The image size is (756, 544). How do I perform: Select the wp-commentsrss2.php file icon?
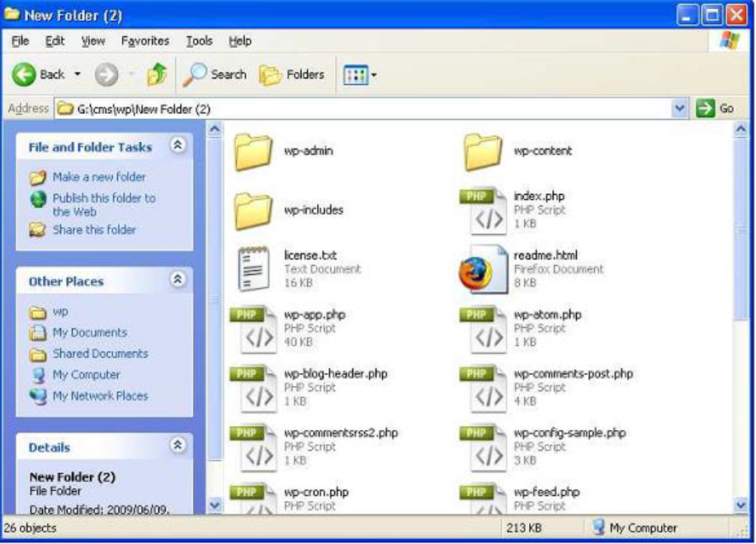click(253, 448)
